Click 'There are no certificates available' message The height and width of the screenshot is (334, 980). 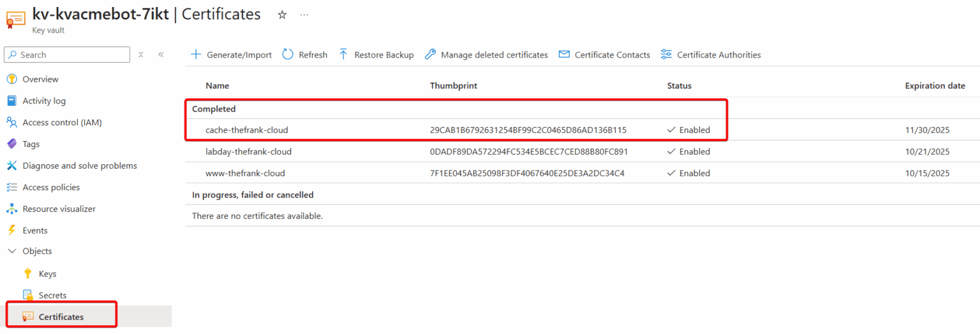(257, 216)
